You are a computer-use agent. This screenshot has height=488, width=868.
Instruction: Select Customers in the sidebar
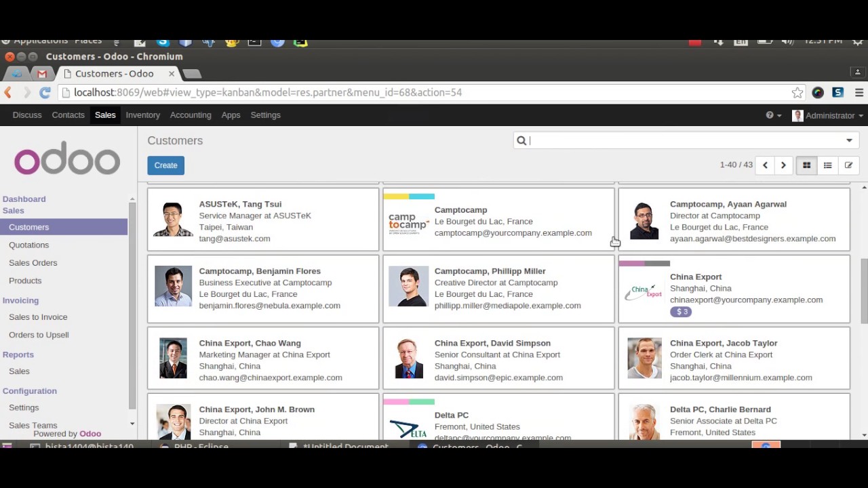[64, 227]
